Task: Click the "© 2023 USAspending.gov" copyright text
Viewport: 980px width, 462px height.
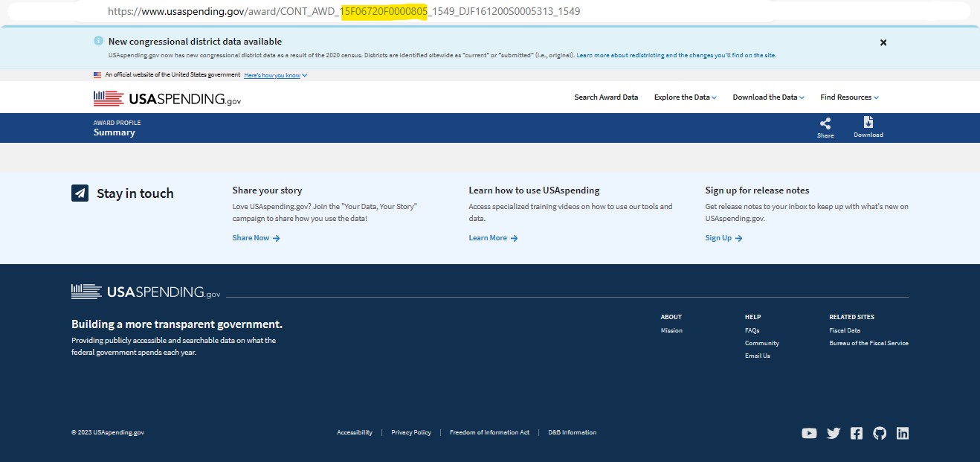Action: (108, 432)
